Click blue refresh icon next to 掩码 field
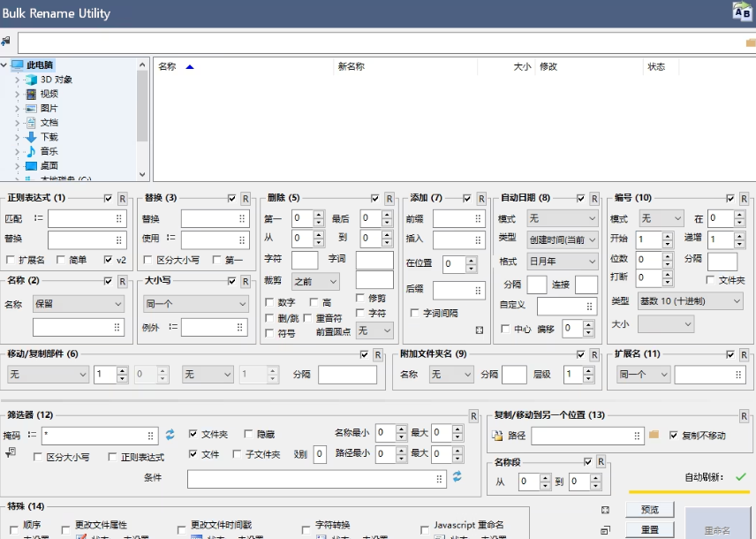 [170, 435]
